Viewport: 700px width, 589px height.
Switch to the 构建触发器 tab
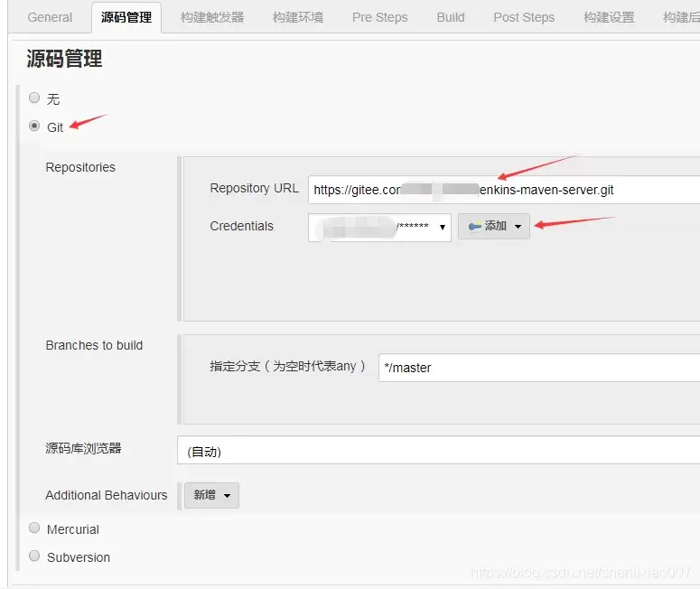point(212,17)
